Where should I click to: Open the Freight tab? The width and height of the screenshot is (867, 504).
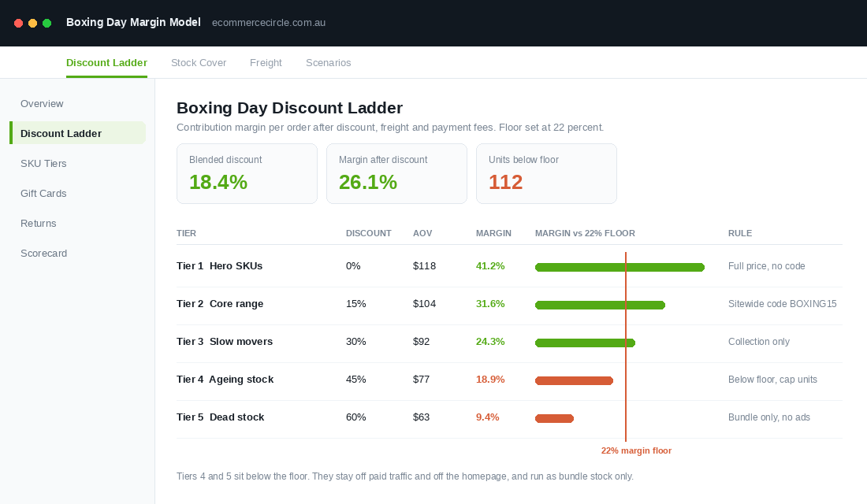click(x=266, y=62)
